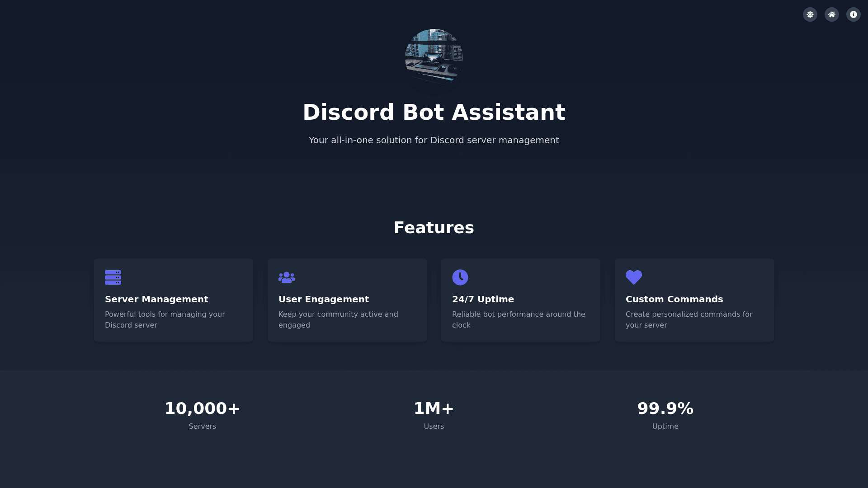868x488 pixels.
Task: Click the heart icon for custom commands
Action: point(633,277)
